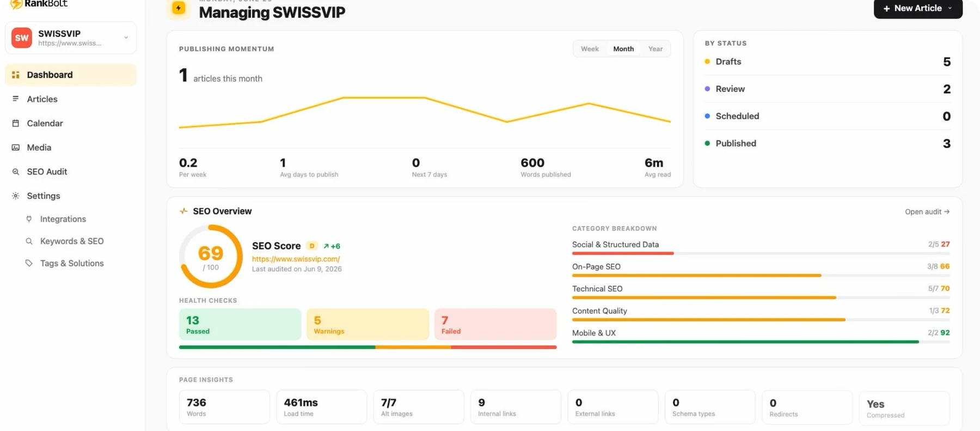Click the 7 Failed health check card

coord(495,324)
